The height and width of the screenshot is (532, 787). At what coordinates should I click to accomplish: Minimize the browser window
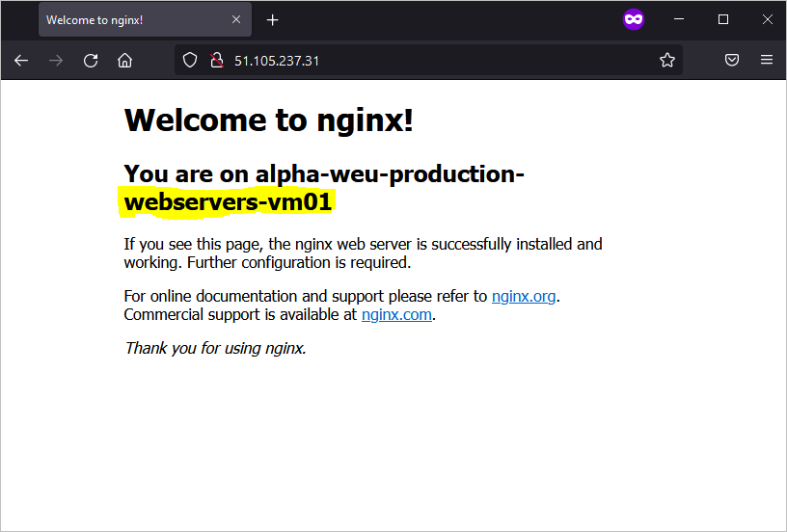(x=679, y=19)
